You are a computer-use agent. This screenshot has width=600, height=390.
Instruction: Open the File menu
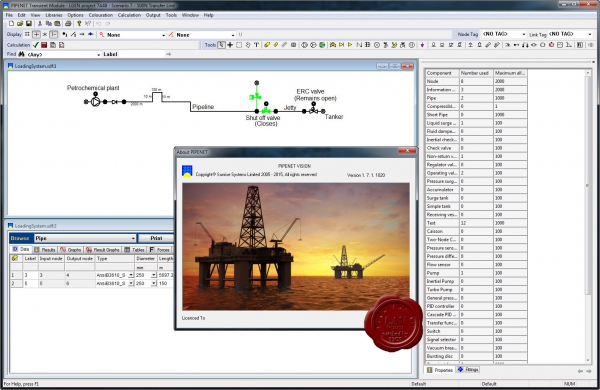click(9, 15)
